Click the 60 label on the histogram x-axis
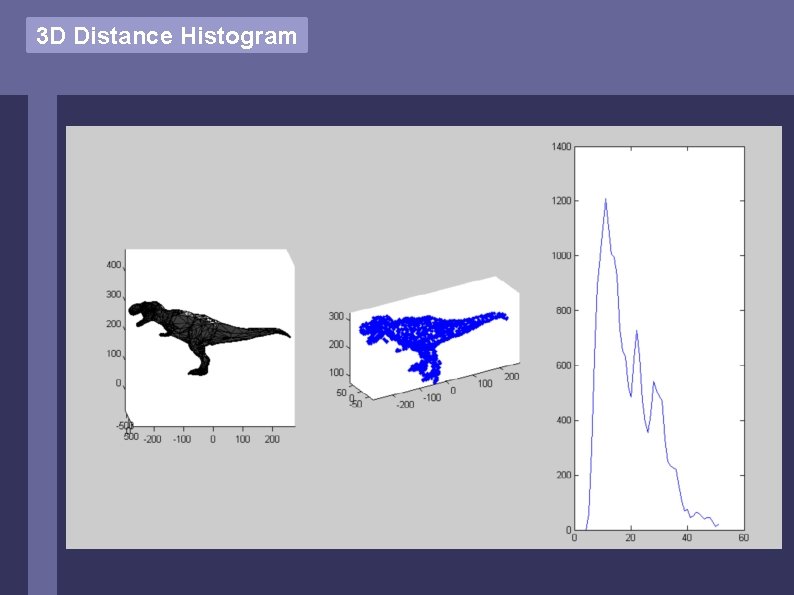Image resolution: width=794 pixels, height=595 pixels. tap(743, 538)
